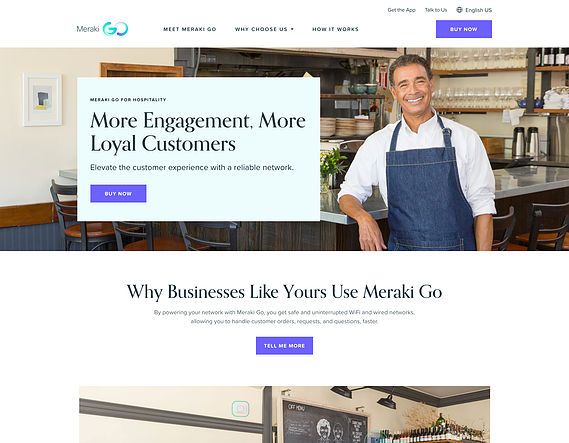Open the English US language selector
Image resolution: width=569 pixels, height=443 pixels.
[x=474, y=10]
